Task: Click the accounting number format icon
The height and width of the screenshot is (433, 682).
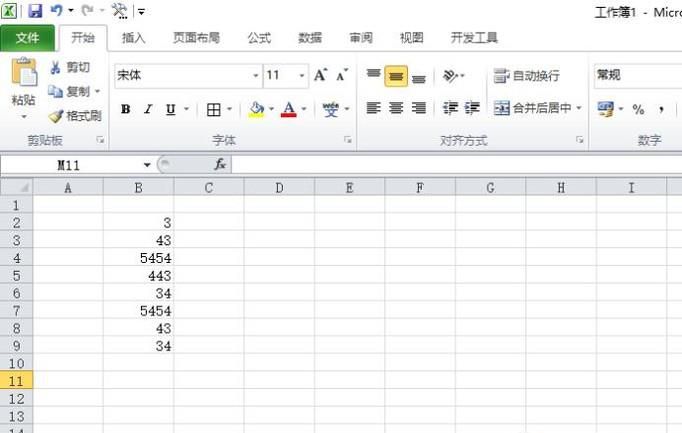Action: pyautogui.click(x=605, y=109)
